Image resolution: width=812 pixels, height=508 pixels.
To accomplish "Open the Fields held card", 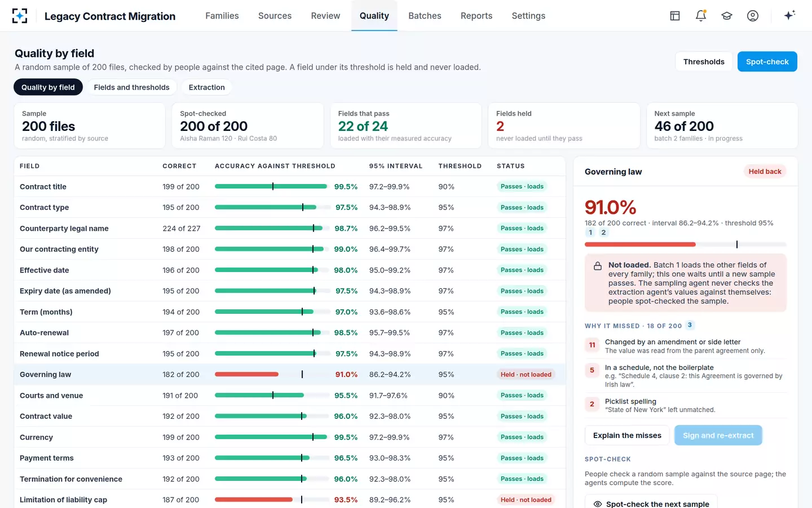I will pyautogui.click(x=564, y=125).
